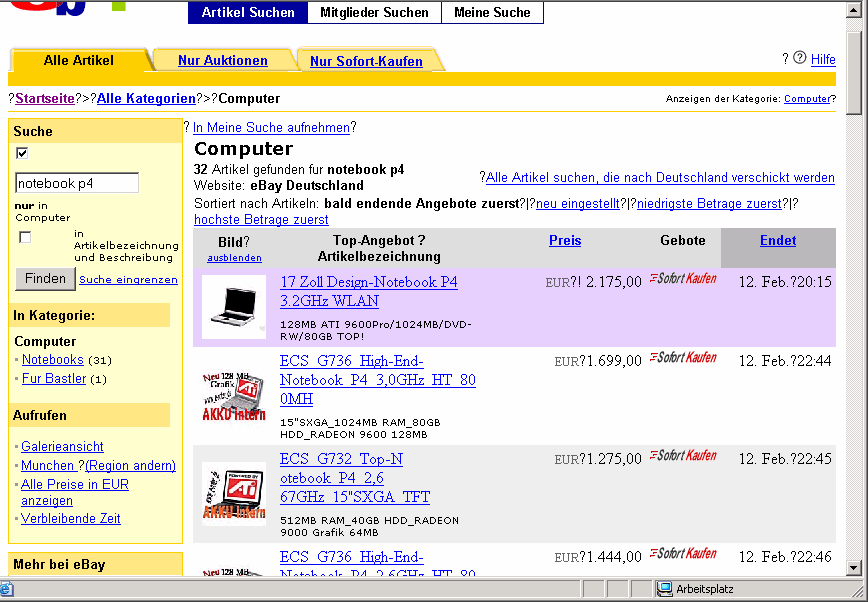Screen dimensions: 868x602
Task: Click Sofort Kaufen icon on EUR 1.444,00 row
Action: (683, 554)
